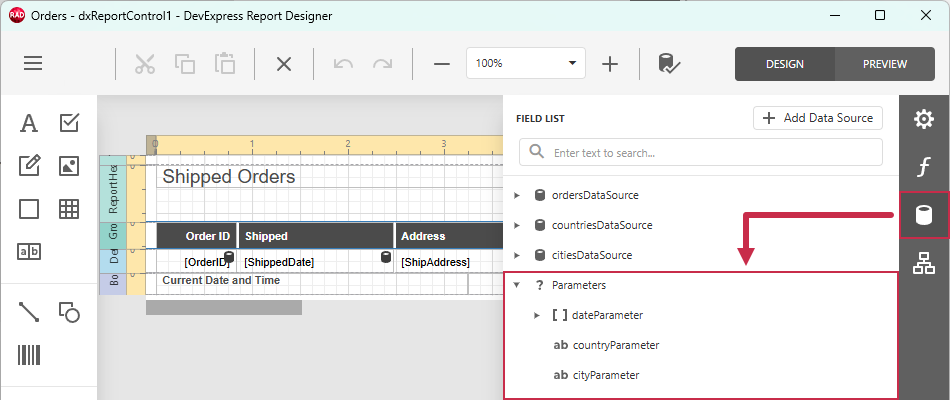
Task: Select the Barcode control in toolbox
Action: click(x=28, y=355)
